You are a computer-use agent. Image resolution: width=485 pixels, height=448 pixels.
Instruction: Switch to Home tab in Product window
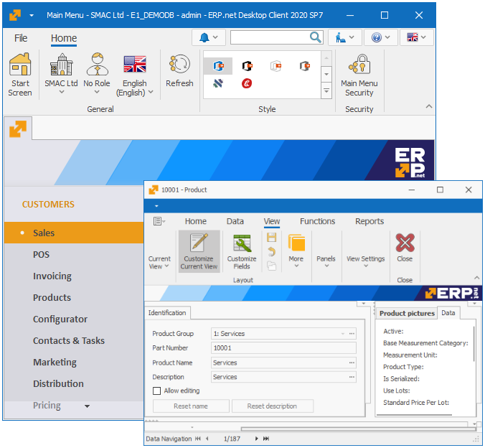(x=195, y=221)
